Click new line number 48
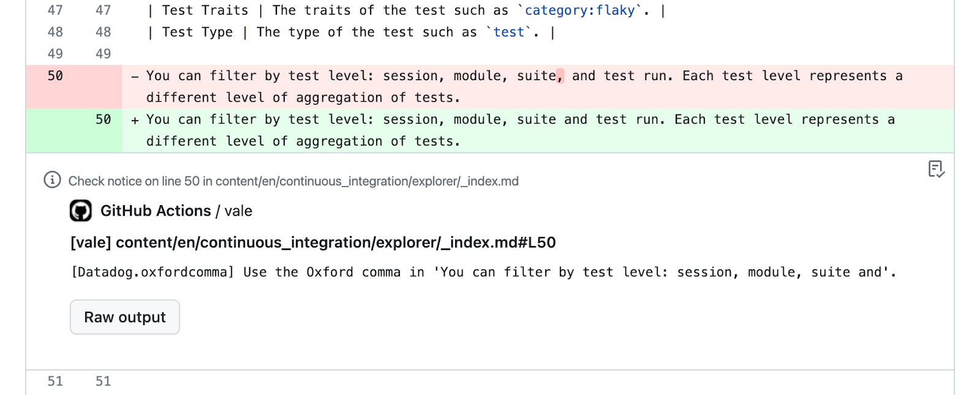The width and height of the screenshot is (980, 395). pyautogui.click(x=103, y=32)
